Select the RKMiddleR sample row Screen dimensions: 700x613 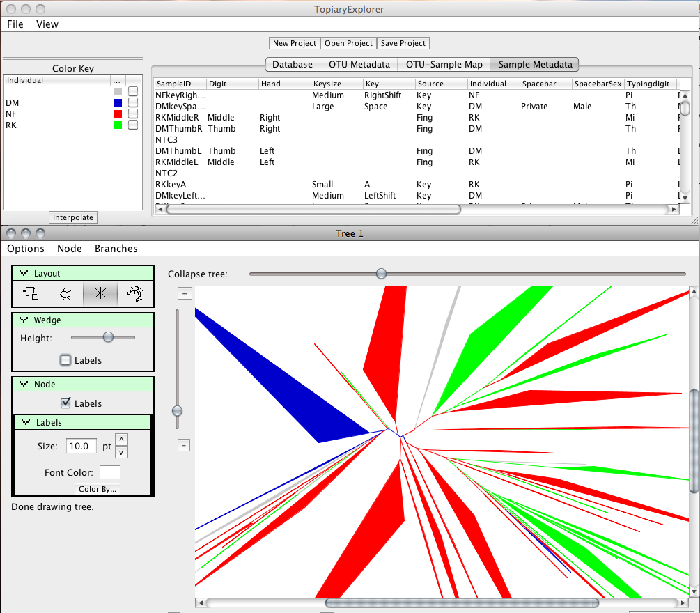click(416, 118)
